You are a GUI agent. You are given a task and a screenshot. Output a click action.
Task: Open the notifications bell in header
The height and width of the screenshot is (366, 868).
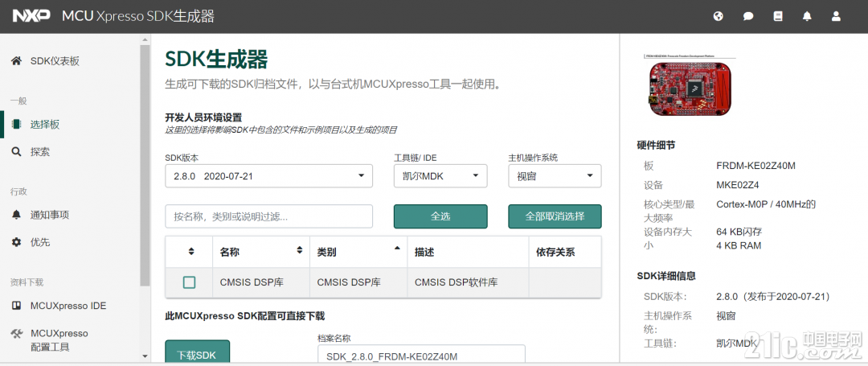807,17
